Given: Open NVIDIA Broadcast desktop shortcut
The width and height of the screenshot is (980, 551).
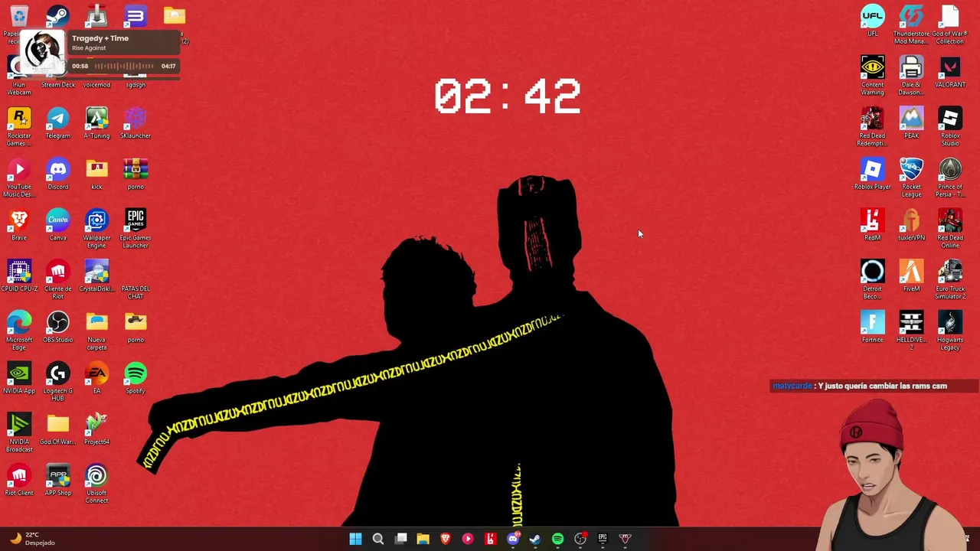Looking at the screenshot, I should (18, 432).
